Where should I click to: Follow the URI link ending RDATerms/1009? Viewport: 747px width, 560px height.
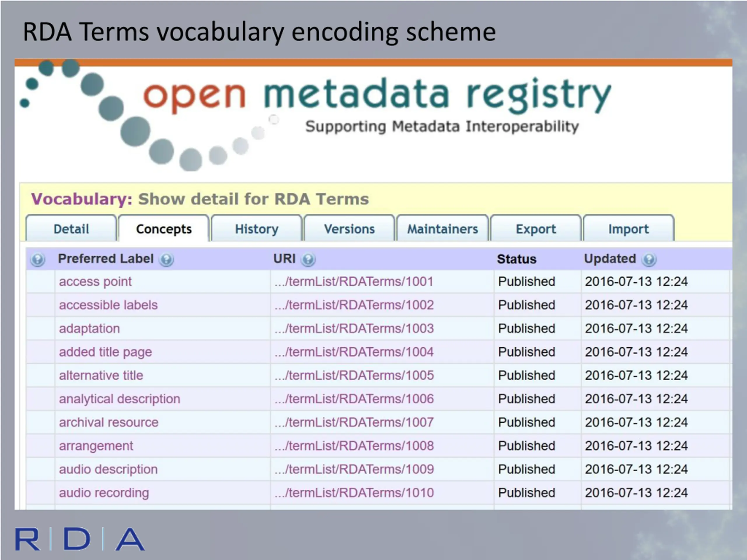coord(354,469)
